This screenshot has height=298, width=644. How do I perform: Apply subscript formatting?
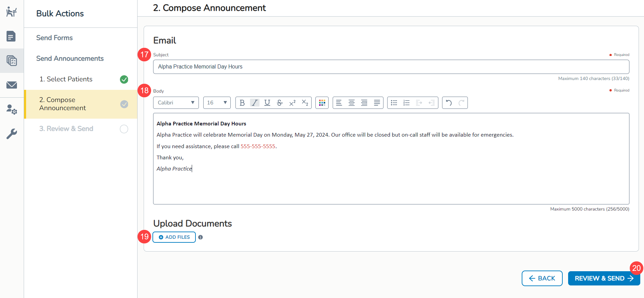point(305,103)
